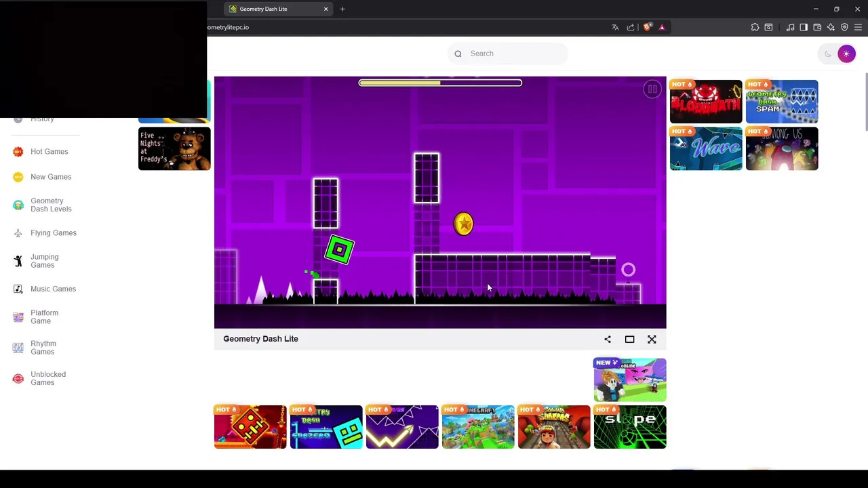
Task: Open the Subway Surfers thumbnail
Action: point(554,427)
